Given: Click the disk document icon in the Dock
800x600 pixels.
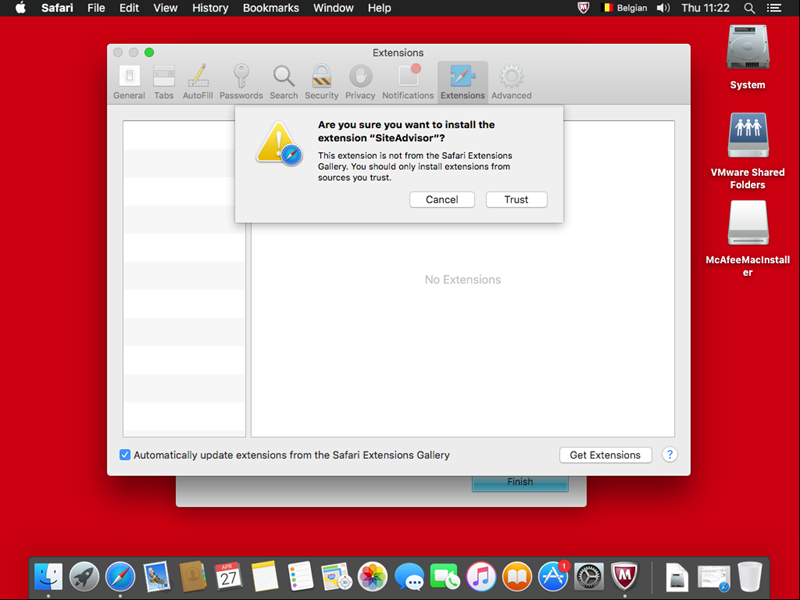Looking at the screenshot, I should (677, 577).
